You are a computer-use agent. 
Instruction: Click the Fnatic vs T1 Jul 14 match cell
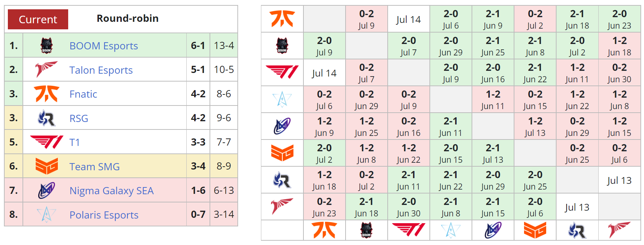(x=408, y=19)
